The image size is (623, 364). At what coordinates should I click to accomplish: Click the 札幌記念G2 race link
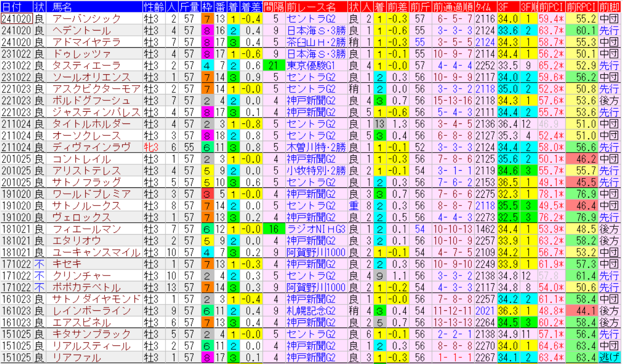coord(311,311)
